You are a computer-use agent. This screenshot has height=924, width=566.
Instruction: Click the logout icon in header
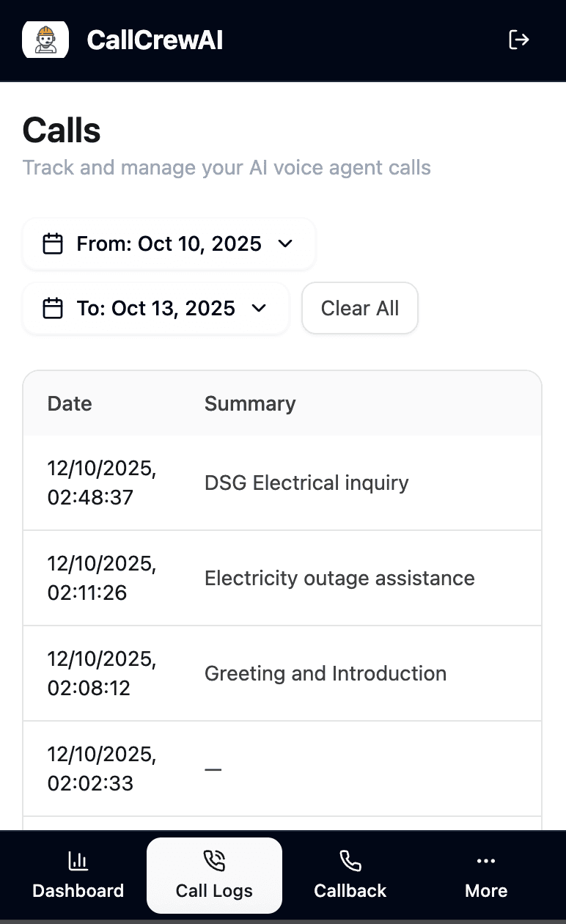coord(519,40)
